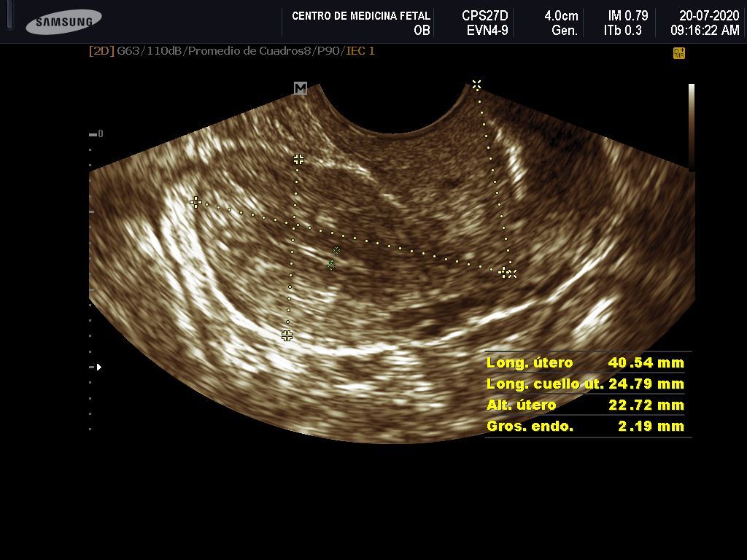Click the Long. útero measurement row
Image resolution: width=747 pixels, height=560 pixels.
pyautogui.click(x=585, y=363)
